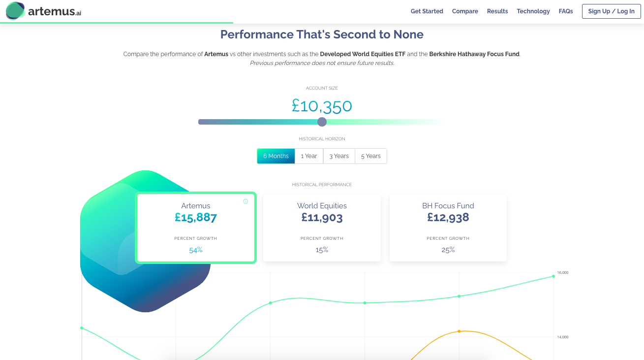
Task: Open the Technology nav link
Action: [533, 11]
